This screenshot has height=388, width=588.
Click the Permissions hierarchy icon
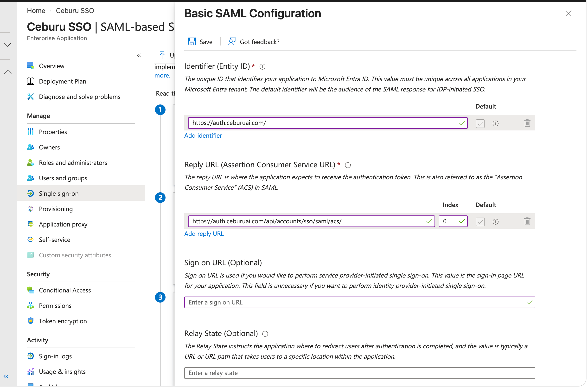pyautogui.click(x=30, y=306)
